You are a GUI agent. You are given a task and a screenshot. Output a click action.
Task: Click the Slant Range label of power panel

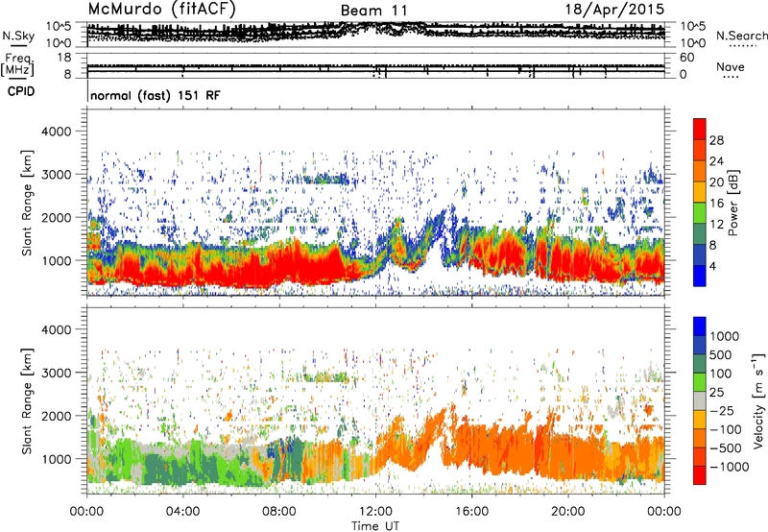[x=27, y=203]
